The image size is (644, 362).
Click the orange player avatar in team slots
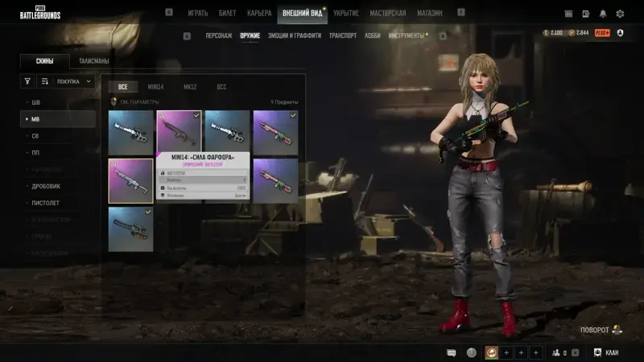(492, 352)
